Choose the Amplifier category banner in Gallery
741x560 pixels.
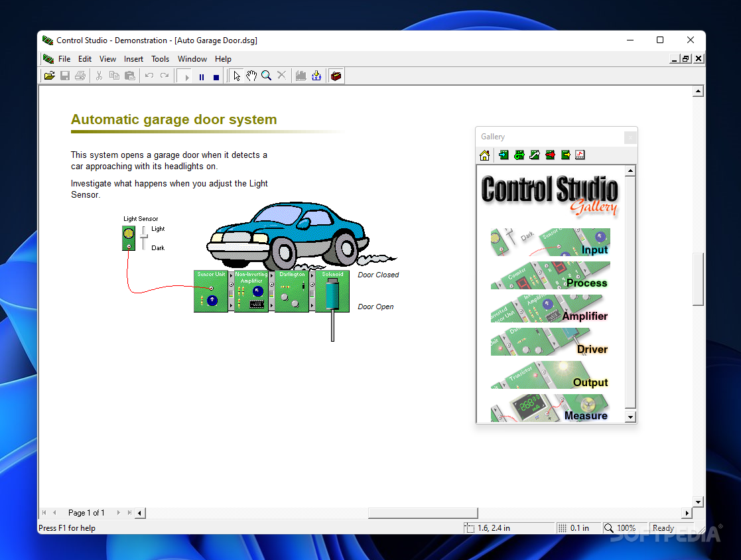(x=551, y=309)
